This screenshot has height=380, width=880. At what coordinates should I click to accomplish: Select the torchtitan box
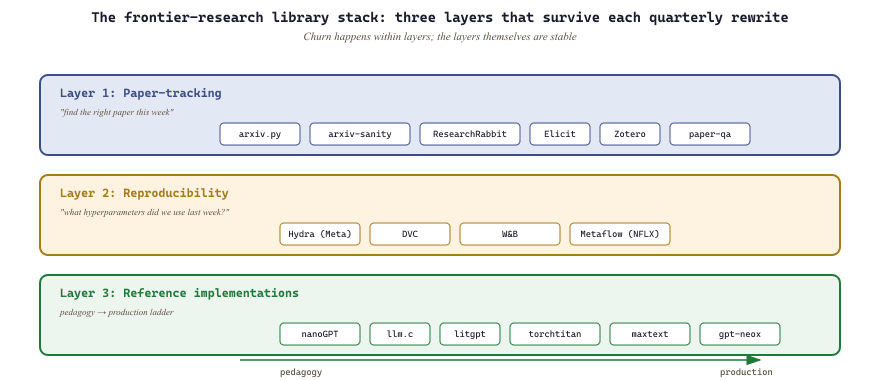[x=554, y=334]
